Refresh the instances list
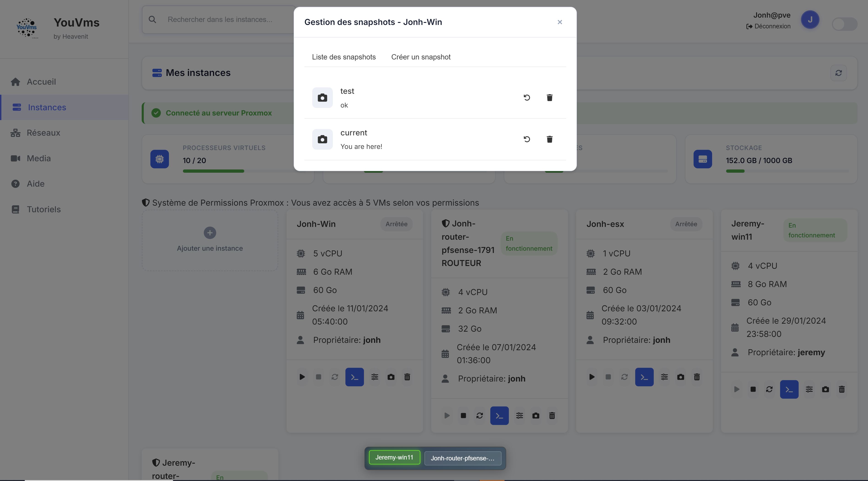This screenshot has width=868, height=481. click(x=838, y=73)
